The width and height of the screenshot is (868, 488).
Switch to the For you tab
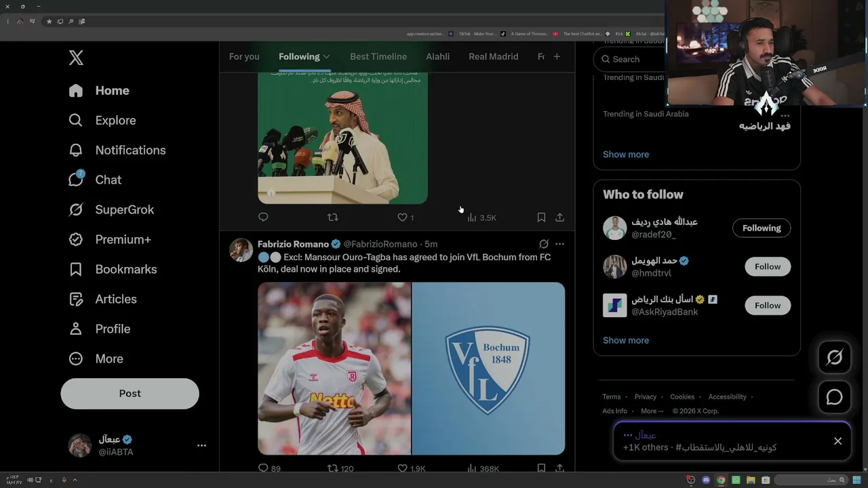(244, 56)
